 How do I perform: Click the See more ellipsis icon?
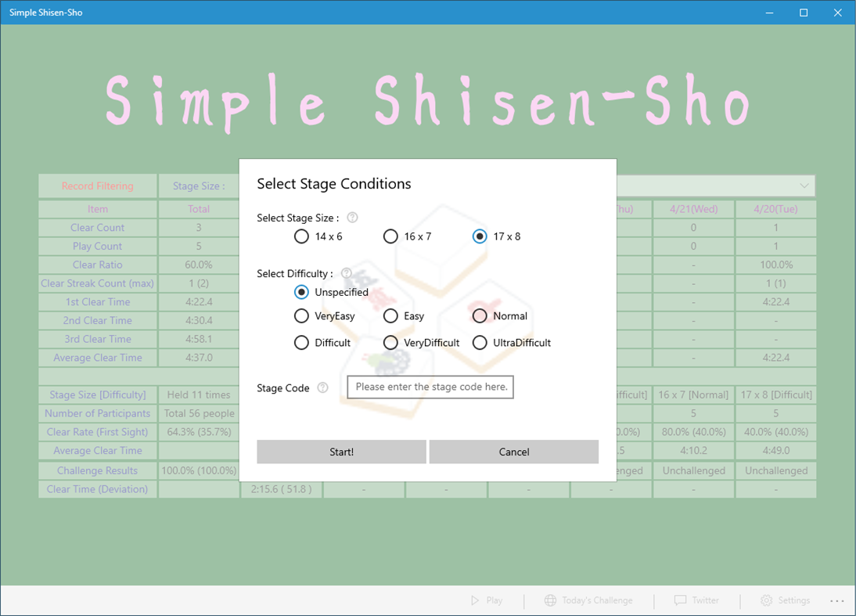[836, 600]
